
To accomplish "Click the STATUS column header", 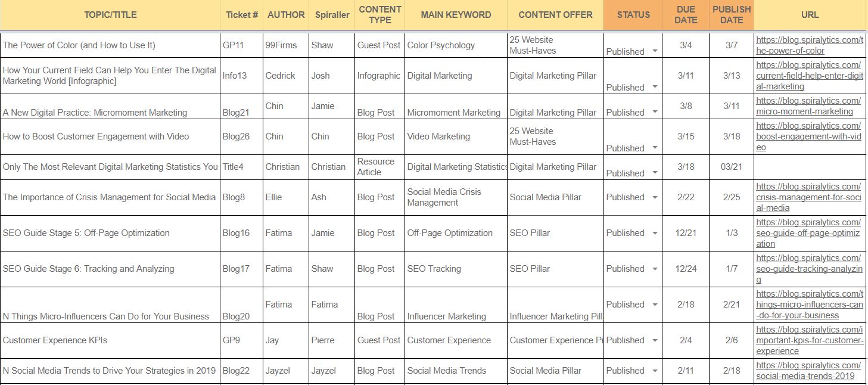I will pyautogui.click(x=633, y=15).
